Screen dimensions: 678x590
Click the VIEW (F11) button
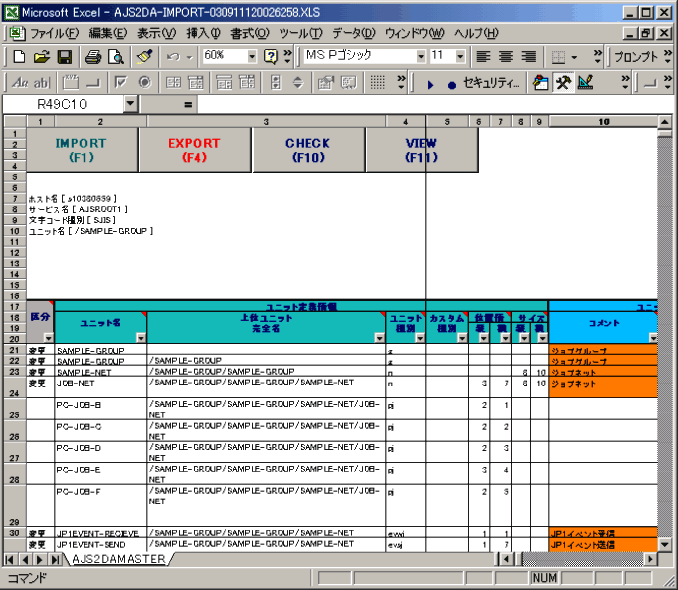point(422,150)
